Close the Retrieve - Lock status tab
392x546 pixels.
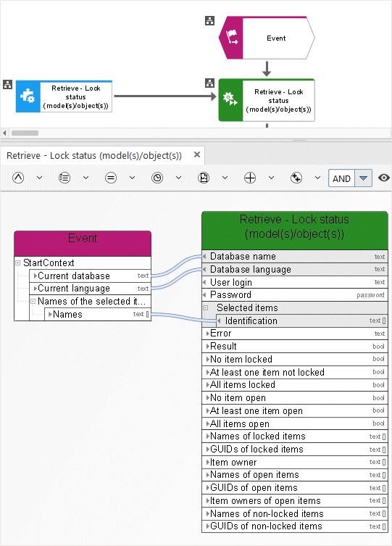(x=197, y=154)
